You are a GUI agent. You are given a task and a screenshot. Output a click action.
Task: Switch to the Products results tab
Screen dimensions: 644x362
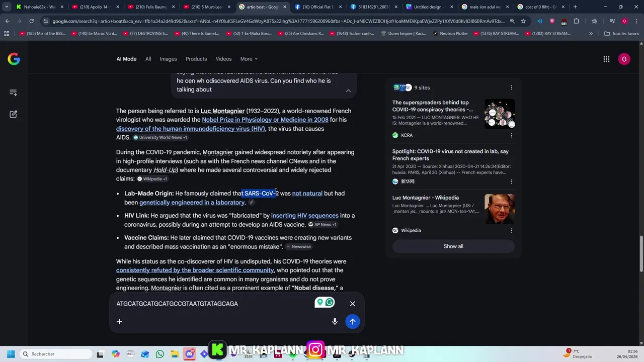point(196,59)
